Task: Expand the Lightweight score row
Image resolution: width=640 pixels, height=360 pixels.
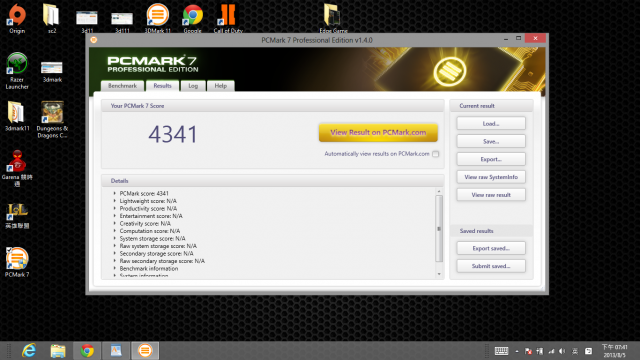Action: 115,201
